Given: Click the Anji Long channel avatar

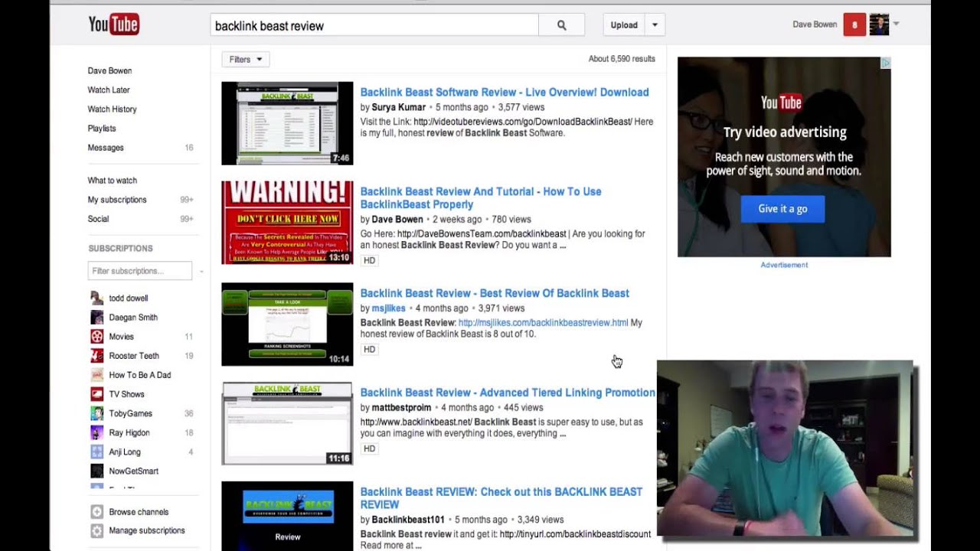Looking at the screenshot, I should (96, 452).
